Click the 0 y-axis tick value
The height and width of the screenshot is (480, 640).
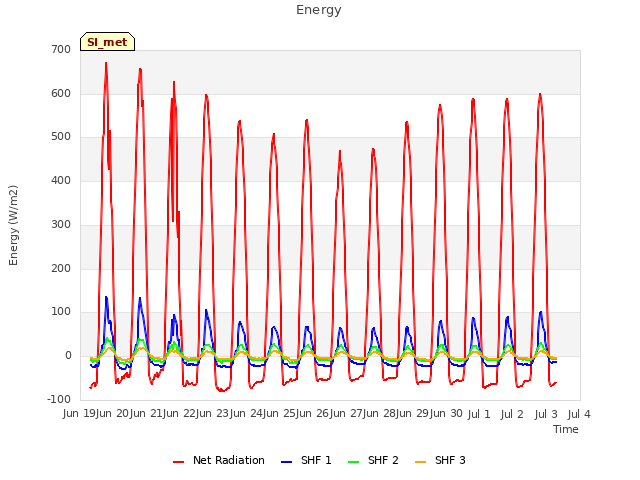click(68, 356)
